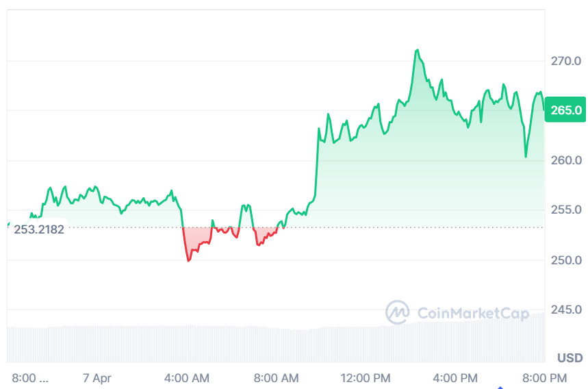588x389 pixels.
Task: Select the 4:00 AM time label
Action: click(x=187, y=377)
